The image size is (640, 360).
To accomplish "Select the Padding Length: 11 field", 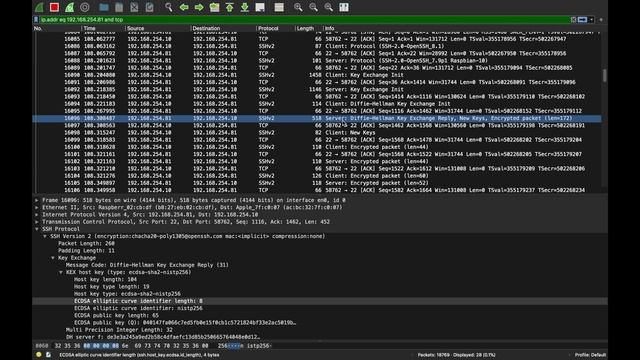I will (86, 251).
